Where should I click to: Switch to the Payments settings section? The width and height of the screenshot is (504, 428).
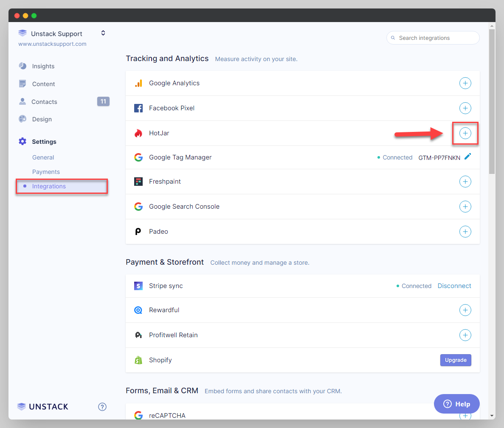(x=46, y=172)
